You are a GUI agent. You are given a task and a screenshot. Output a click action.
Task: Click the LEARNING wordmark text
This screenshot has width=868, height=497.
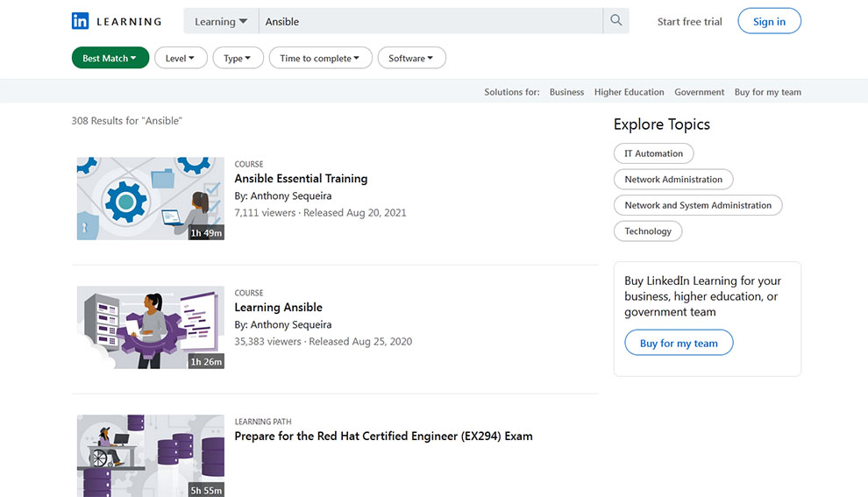click(129, 22)
